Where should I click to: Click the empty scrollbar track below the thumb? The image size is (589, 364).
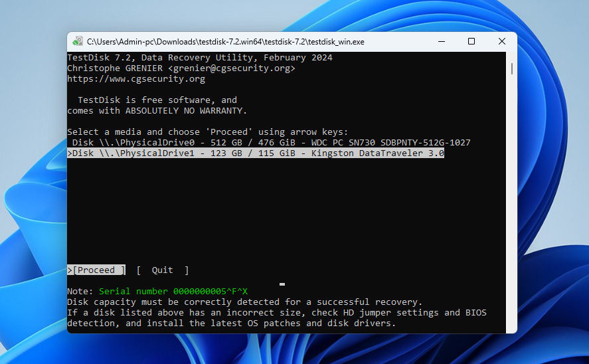click(511, 199)
